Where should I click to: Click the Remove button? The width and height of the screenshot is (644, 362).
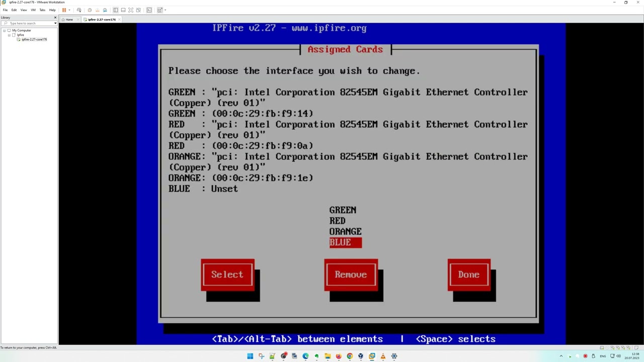(x=351, y=275)
